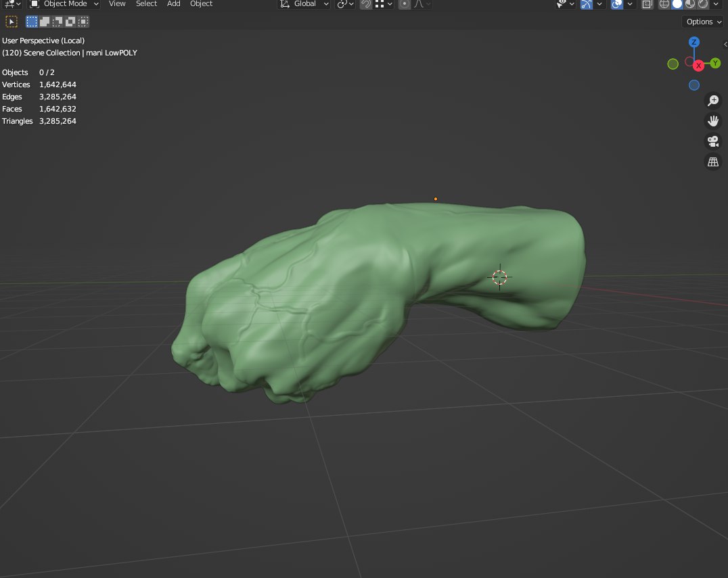Click the Z axis on navigation gizmo
Viewport: 728px width, 578px height.
coord(694,42)
